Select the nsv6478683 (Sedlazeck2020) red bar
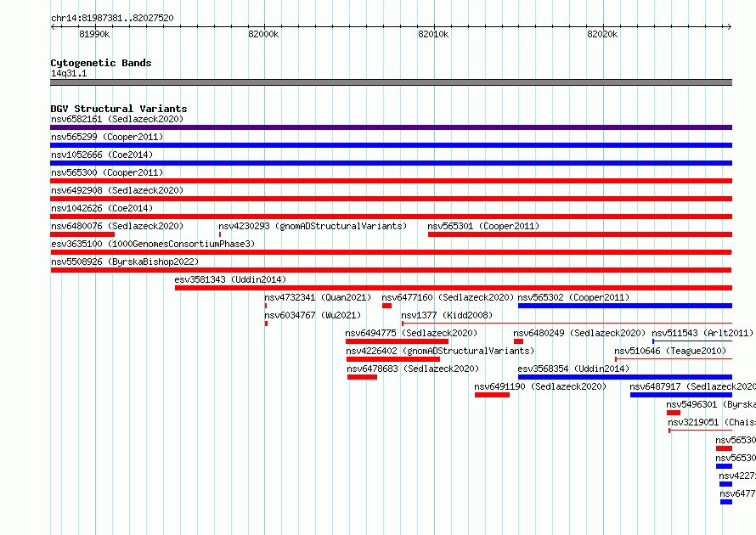Screen dimensions: 756x535 pos(362,377)
